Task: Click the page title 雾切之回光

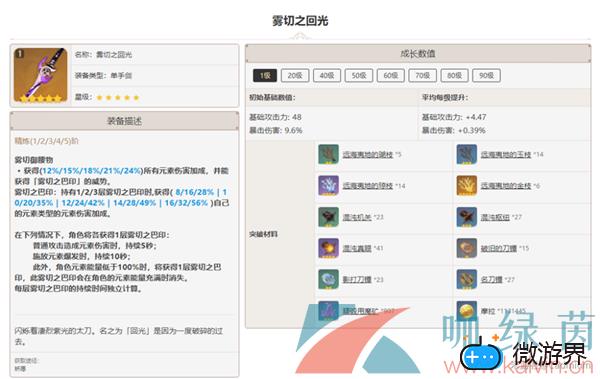Action: click(300, 21)
